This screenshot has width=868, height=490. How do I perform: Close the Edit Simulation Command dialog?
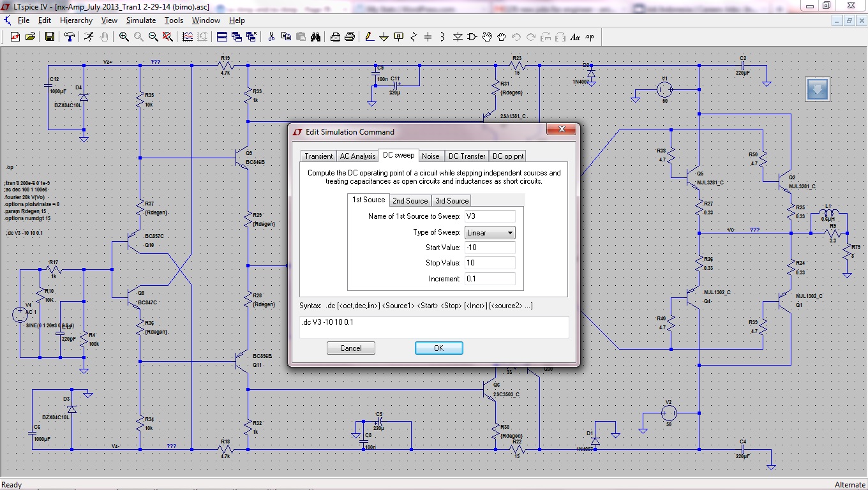(x=562, y=130)
